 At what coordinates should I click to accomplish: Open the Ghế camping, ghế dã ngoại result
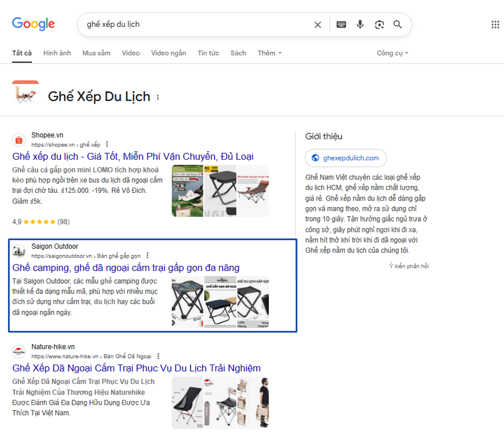pos(126,268)
